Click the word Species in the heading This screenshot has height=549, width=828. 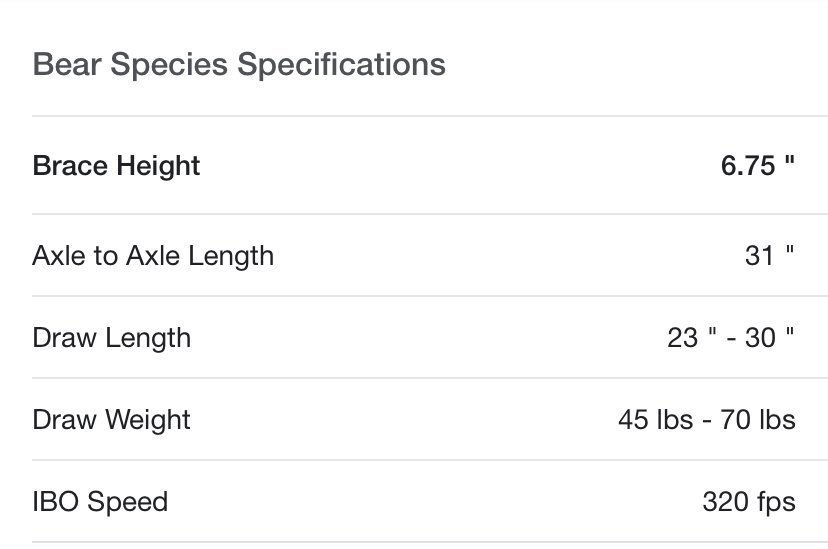click(x=169, y=65)
